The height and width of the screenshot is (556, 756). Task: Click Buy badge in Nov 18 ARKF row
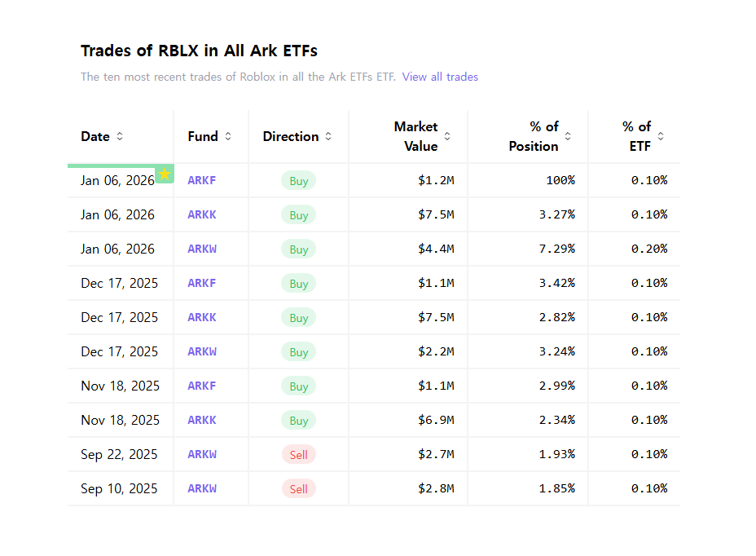299,386
